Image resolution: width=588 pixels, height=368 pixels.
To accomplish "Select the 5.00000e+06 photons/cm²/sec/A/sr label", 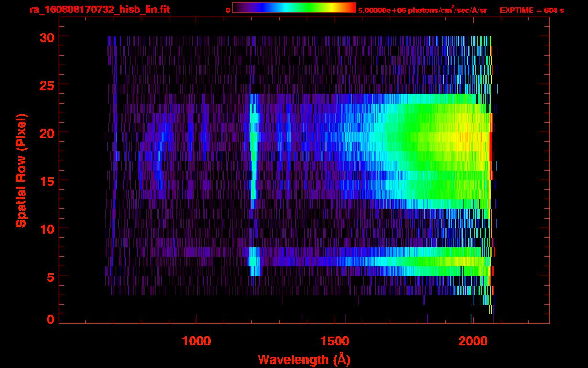I will tap(422, 10).
